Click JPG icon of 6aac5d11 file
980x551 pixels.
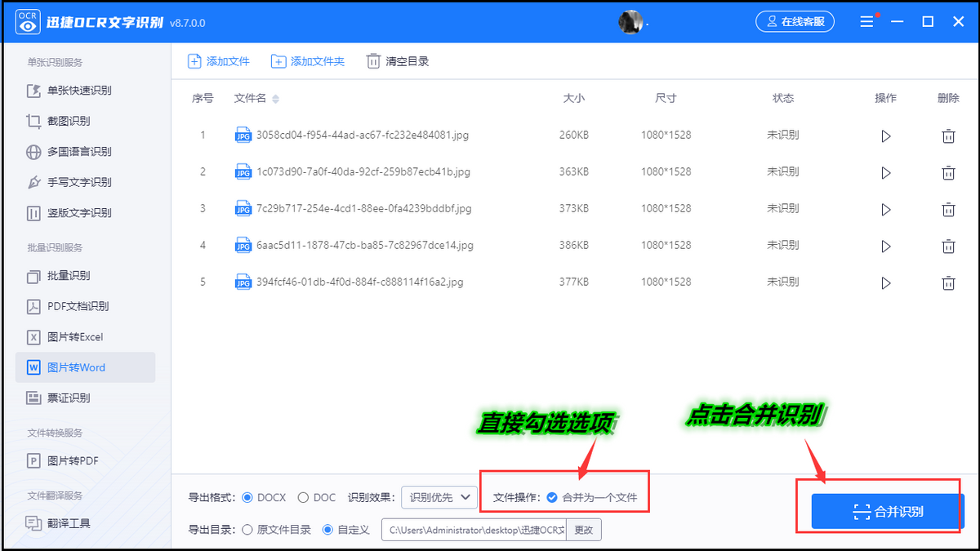pyautogui.click(x=243, y=245)
